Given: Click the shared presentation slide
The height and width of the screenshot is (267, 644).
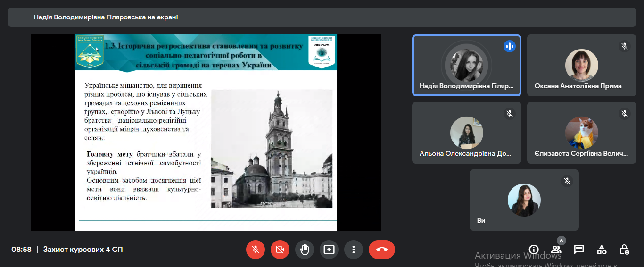Looking at the screenshot, I should point(206,132).
